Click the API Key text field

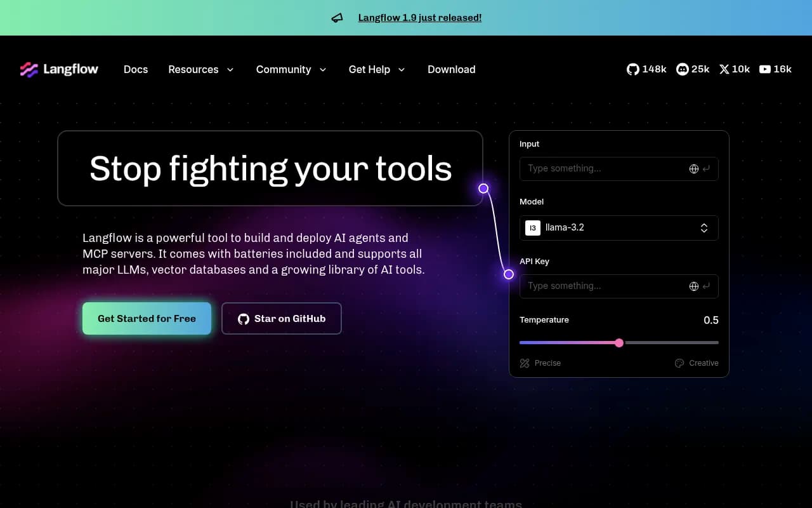coord(619,286)
